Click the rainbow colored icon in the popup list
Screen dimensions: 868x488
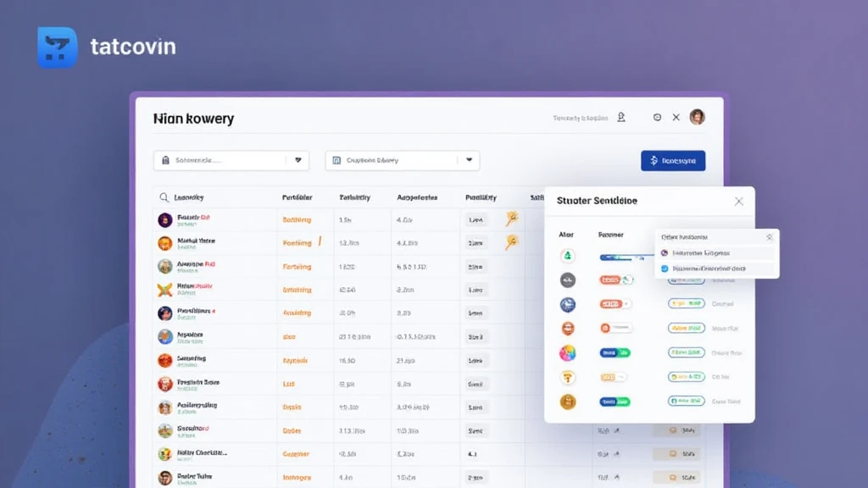pos(567,353)
